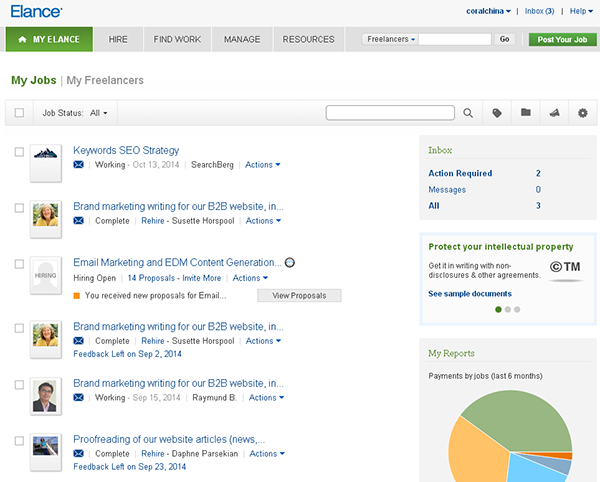Screen dimensions: 600x482
Task: Click the top header search input field
Action: (x=455, y=39)
